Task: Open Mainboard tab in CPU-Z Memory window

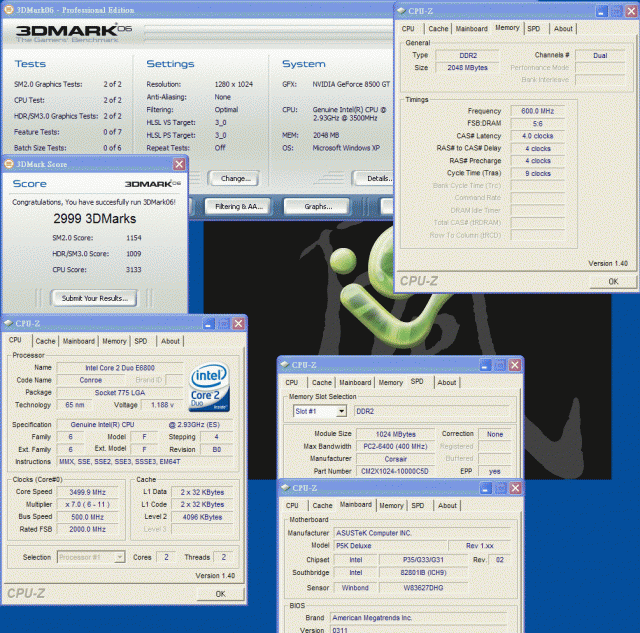Action: click(471, 29)
